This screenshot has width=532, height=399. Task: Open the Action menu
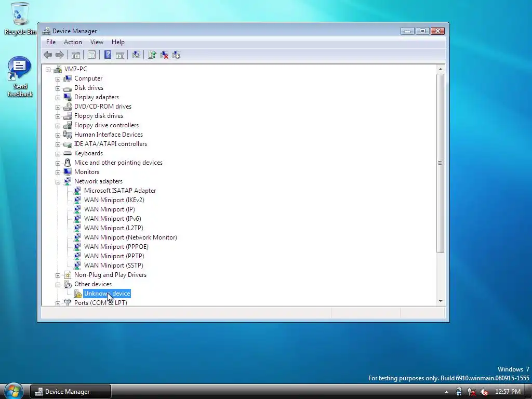73,42
